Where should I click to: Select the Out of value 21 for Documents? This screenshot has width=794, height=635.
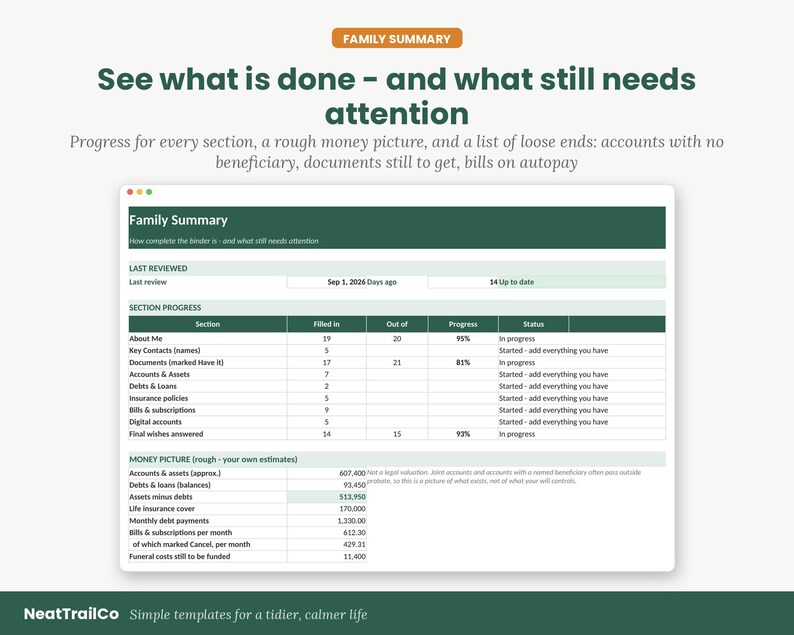tap(397, 363)
